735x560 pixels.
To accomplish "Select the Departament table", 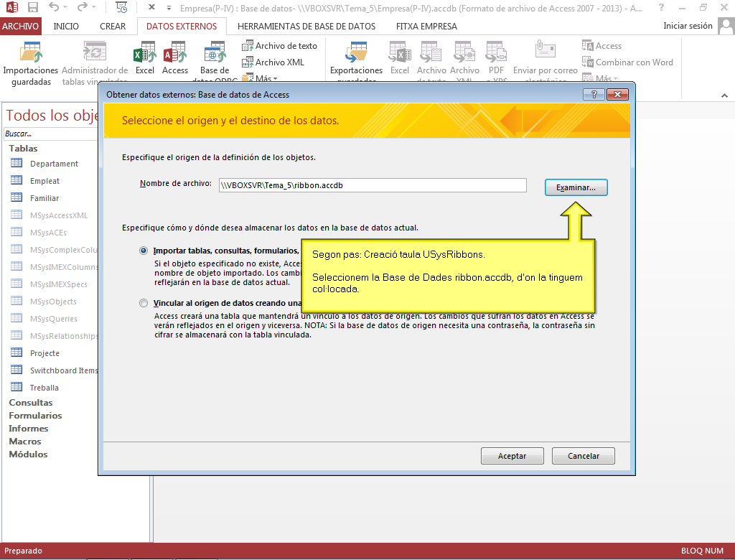I will 53,164.
